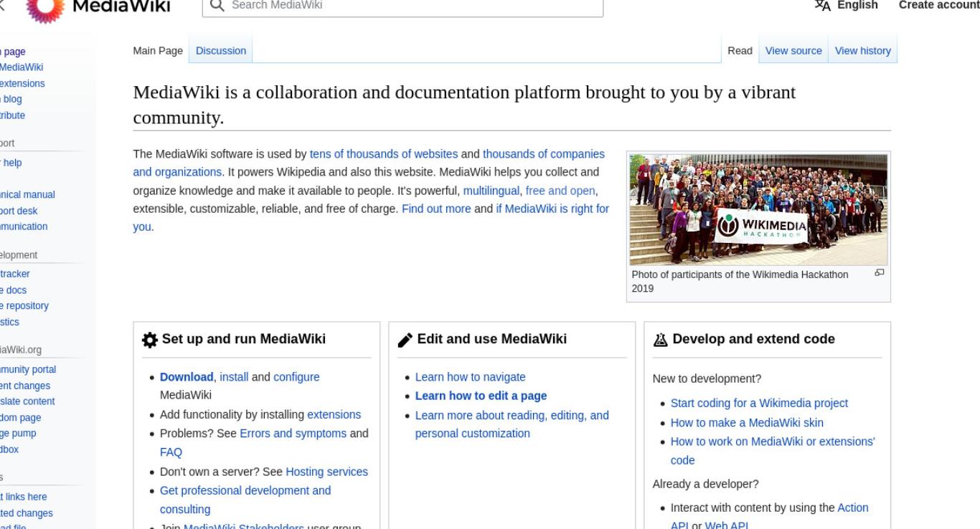
Task: Open 'Get professional development and consulting'
Action: [x=245, y=491]
